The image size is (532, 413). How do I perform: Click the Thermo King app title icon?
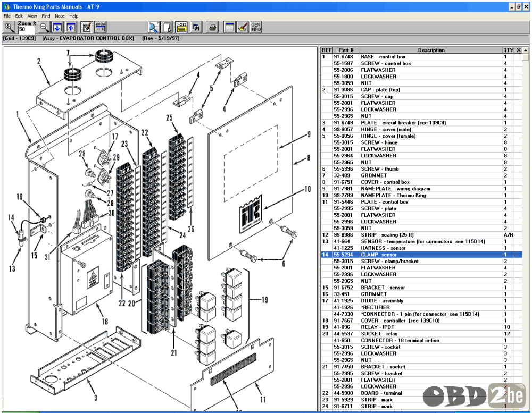[7, 6]
